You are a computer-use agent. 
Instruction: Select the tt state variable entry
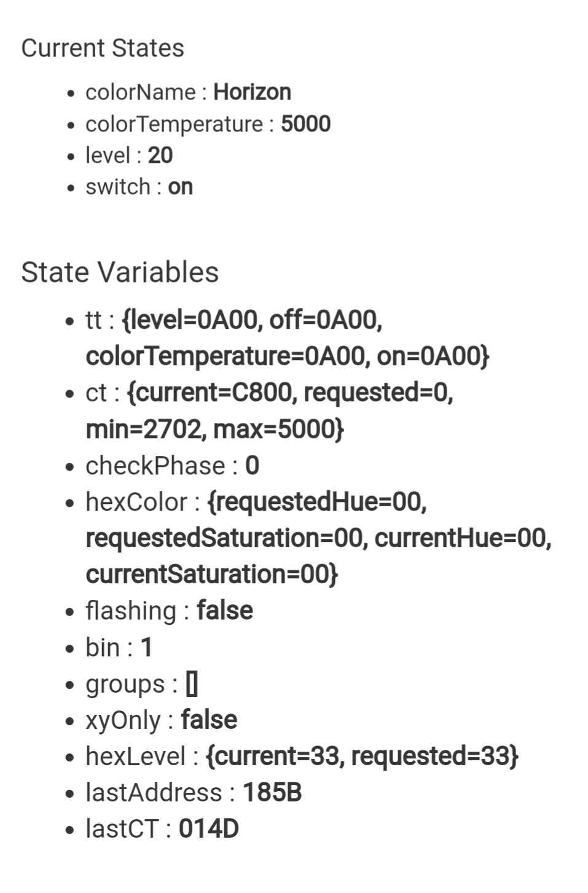pos(288,337)
